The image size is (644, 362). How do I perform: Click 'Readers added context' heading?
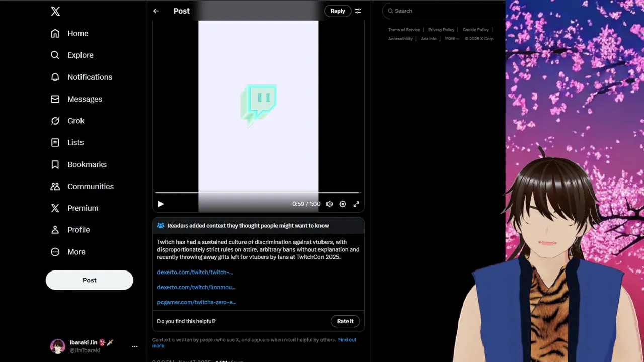[x=248, y=226]
